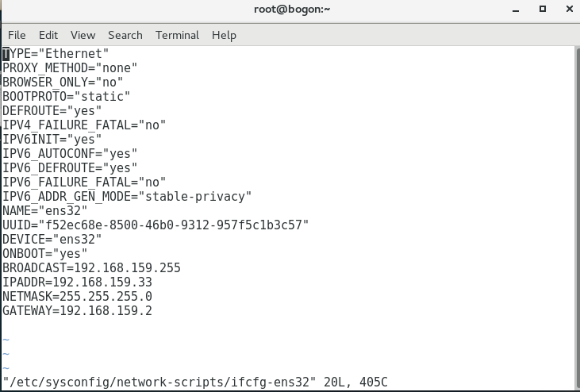Click the DEVICE="ens32" line
The height and width of the screenshot is (392, 580).
[x=52, y=240]
